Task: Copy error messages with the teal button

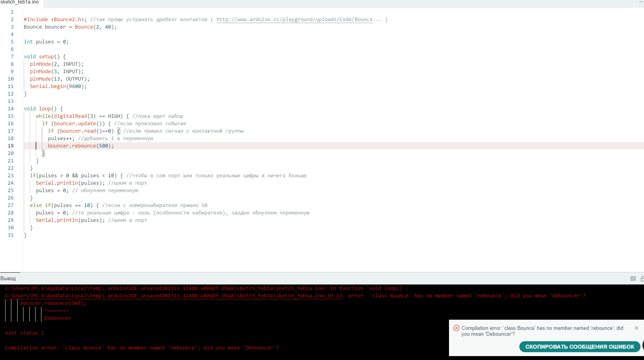Action: coord(580,347)
